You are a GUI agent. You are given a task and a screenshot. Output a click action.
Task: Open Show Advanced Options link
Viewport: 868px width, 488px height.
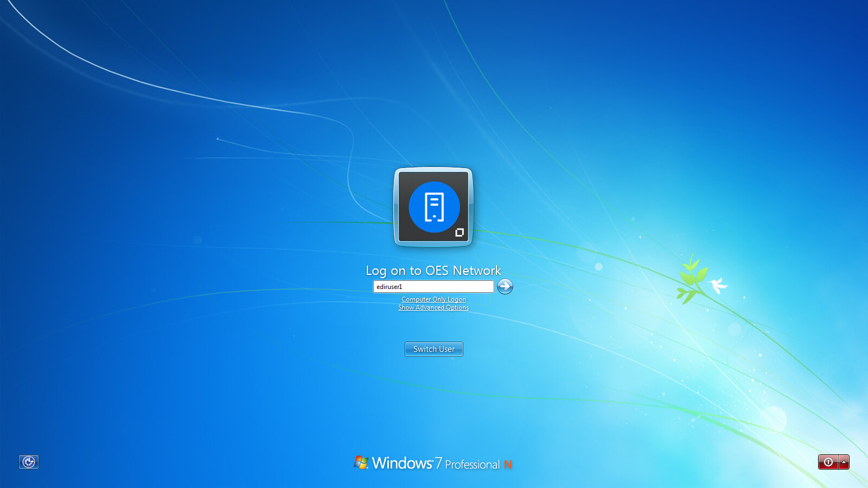click(x=433, y=307)
